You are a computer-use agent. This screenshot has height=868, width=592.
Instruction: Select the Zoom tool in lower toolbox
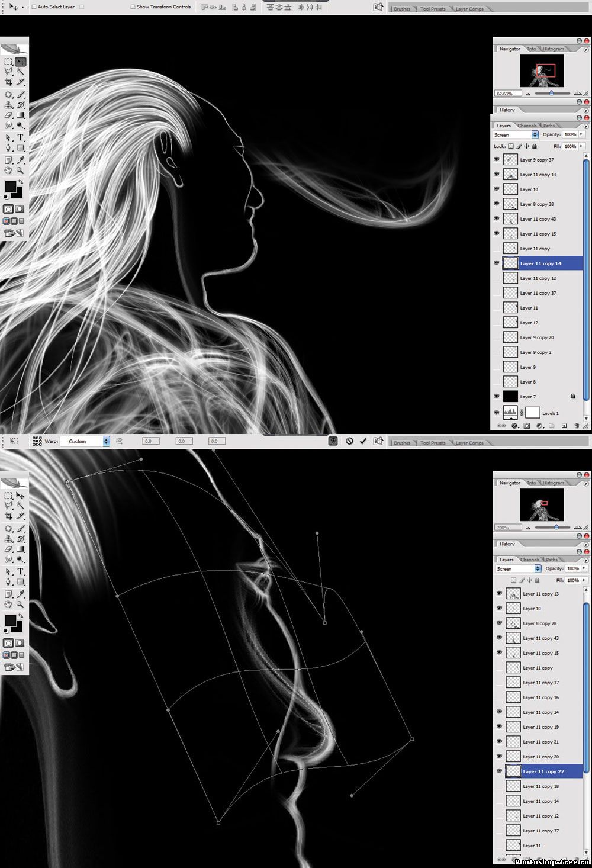[20, 605]
